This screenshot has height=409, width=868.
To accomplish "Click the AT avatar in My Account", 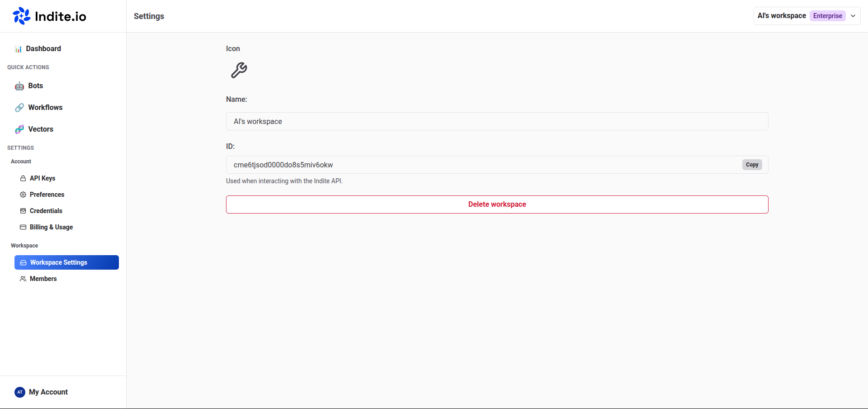I will click(x=20, y=392).
